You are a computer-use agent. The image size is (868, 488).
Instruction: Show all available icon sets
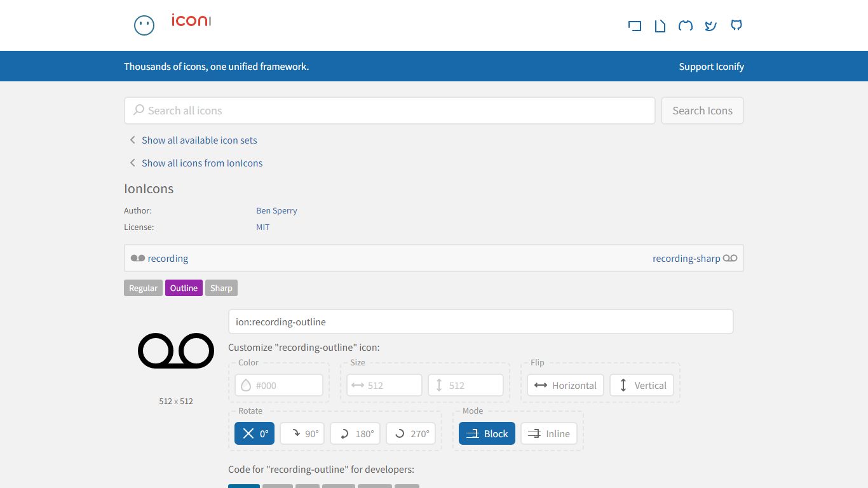click(x=199, y=140)
